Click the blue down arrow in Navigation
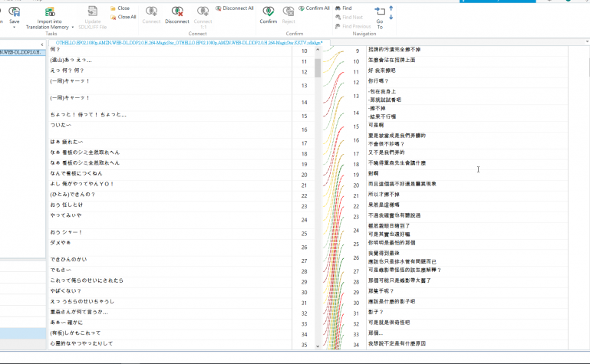This screenshot has height=364, width=590. pos(392,17)
